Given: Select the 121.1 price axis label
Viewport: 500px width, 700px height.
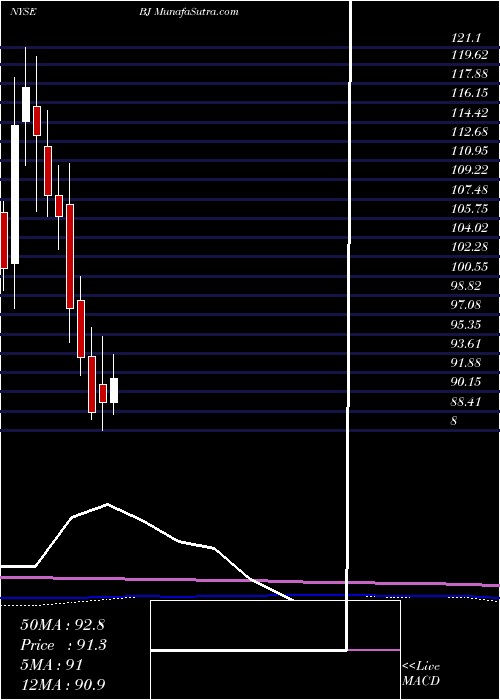Looking at the screenshot, I should tap(467, 38).
